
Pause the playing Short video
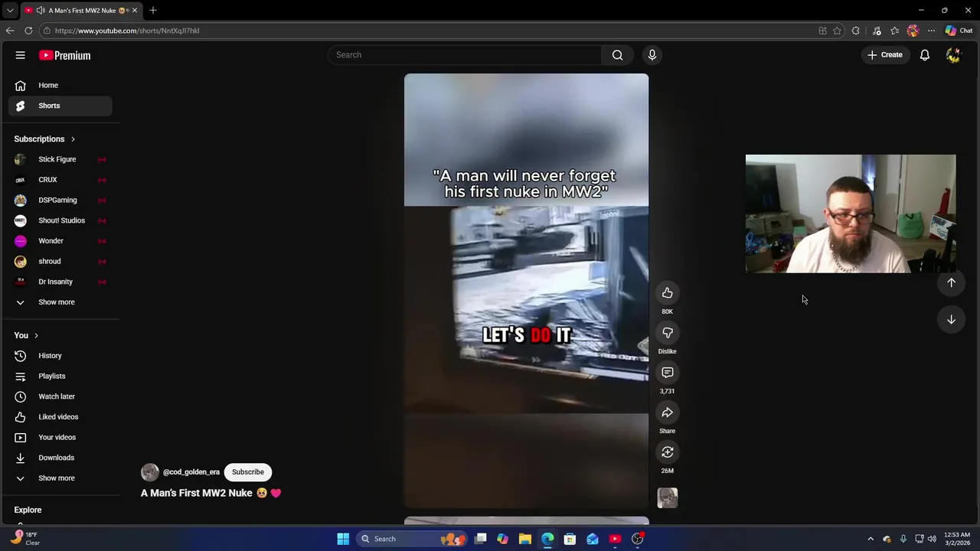526,291
